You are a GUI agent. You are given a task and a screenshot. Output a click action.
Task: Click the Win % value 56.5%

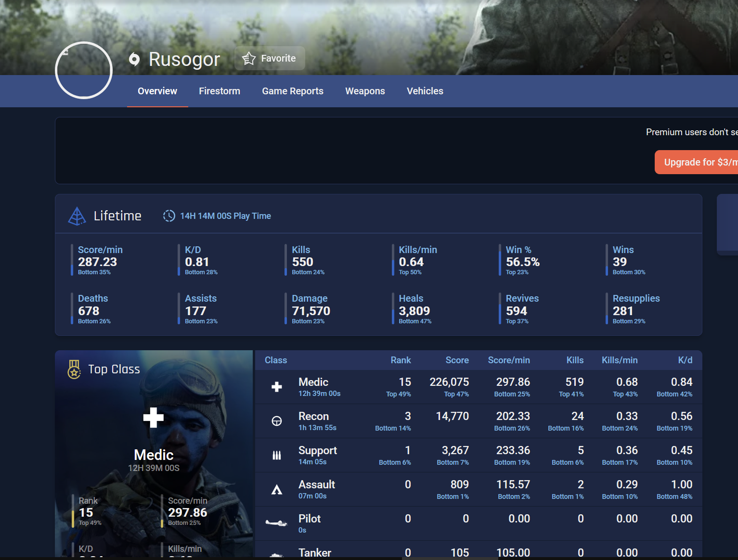coord(523,262)
